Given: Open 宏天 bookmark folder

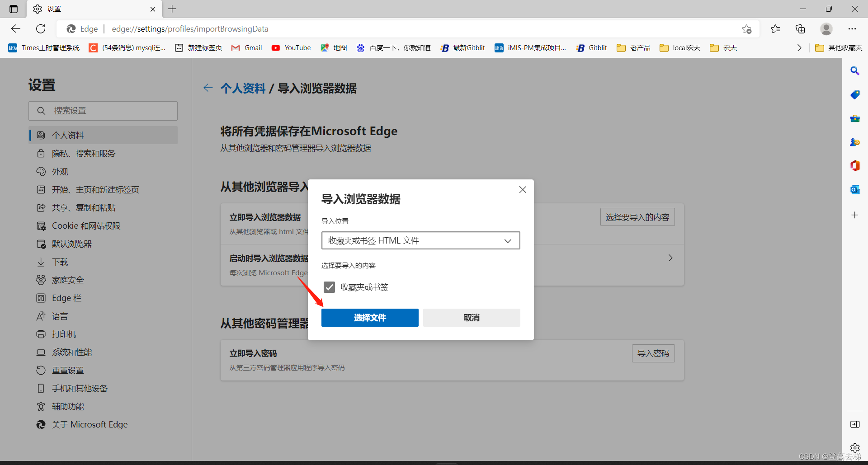Looking at the screenshot, I should point(723,48).
